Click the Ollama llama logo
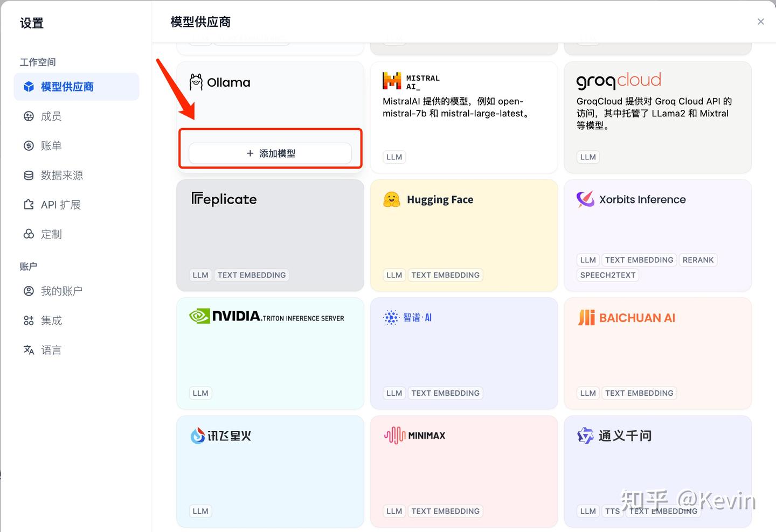This screenshot has width=776, height=532. tap(196, 82)
